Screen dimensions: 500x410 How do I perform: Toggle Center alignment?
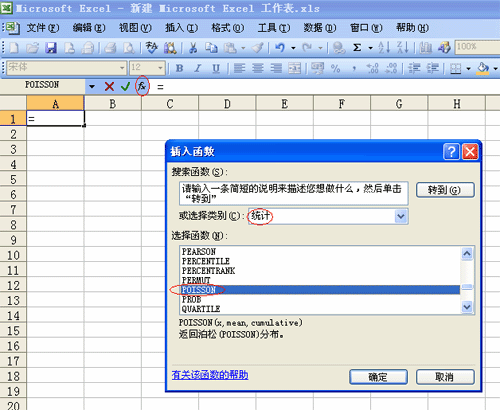click(x=258, y=69)
